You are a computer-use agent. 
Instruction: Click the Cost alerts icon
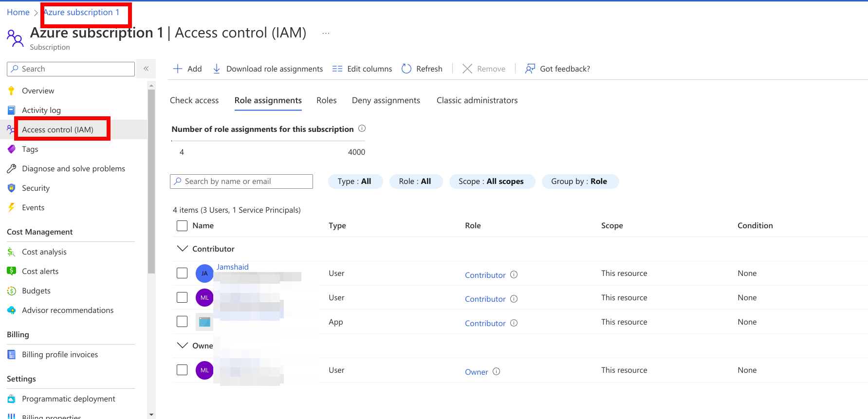click(11, 271)
